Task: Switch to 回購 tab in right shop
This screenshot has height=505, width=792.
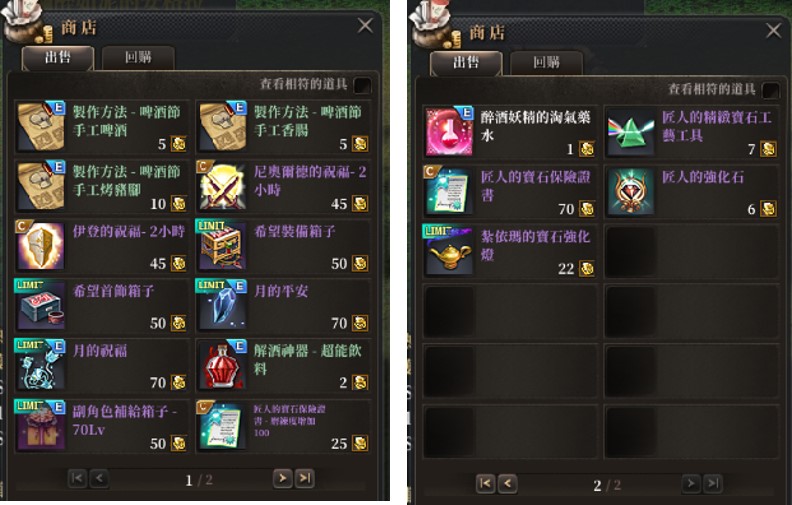Action: point(546,63)
